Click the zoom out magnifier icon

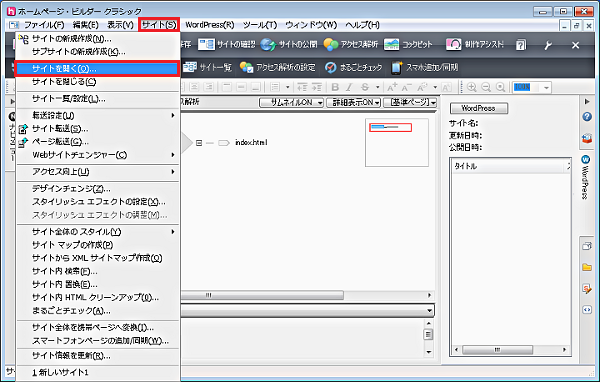[x=486, y=87]
